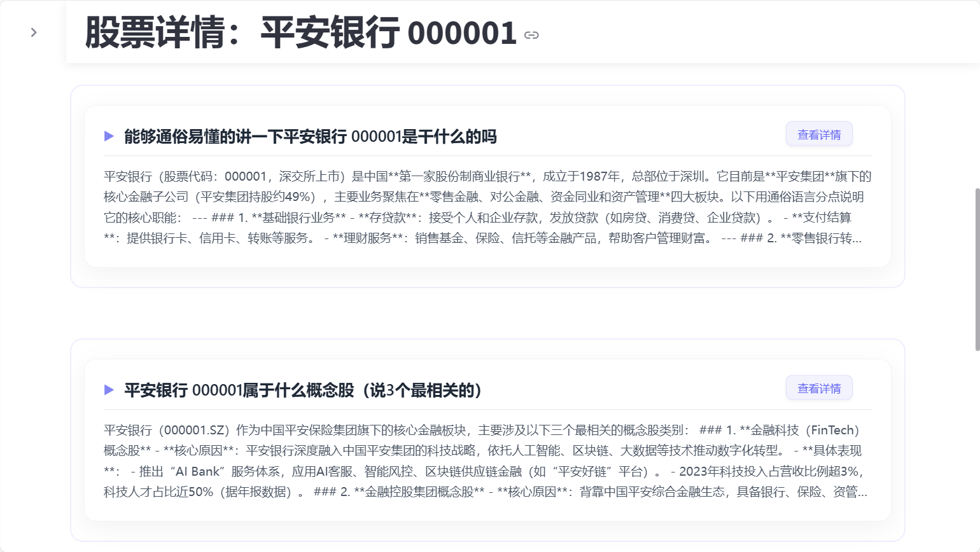This screenshot has width=980, height=552.
Task: Expand the 属于什么概念股 question triangle
Action: 109,390
